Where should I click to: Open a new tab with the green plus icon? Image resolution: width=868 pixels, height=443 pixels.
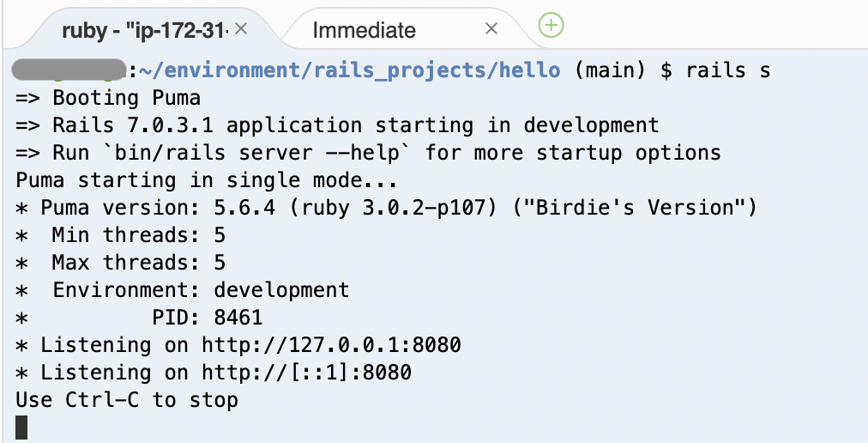pos(551,25)
